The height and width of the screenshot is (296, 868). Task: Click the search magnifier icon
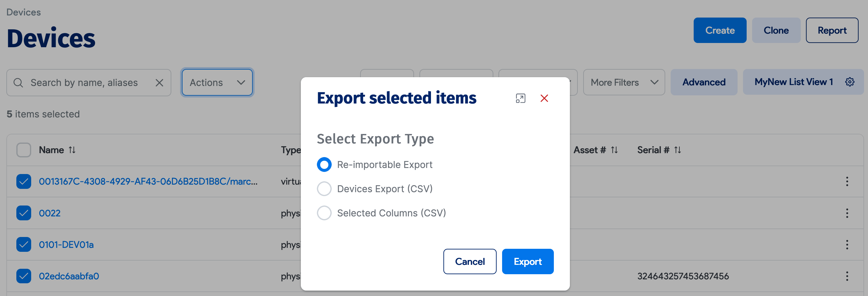18,82
